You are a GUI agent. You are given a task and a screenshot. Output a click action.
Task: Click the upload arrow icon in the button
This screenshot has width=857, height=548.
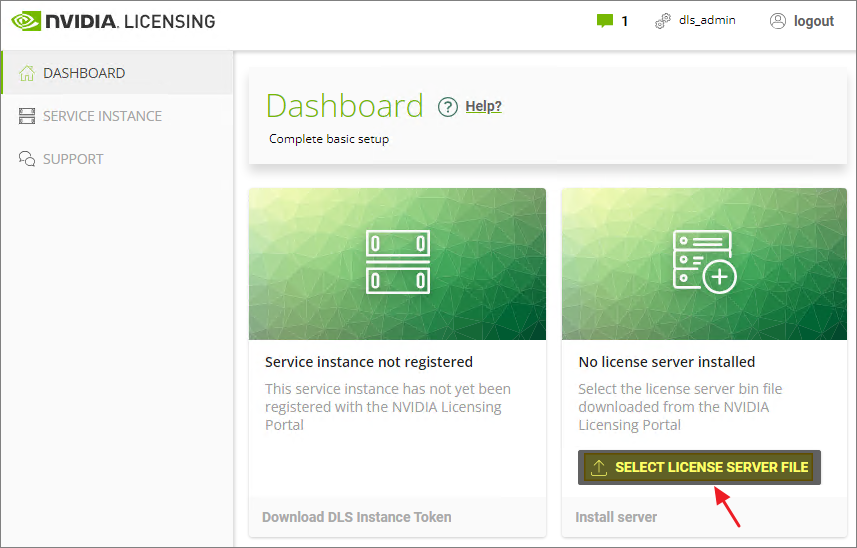(x=599, y=467)
